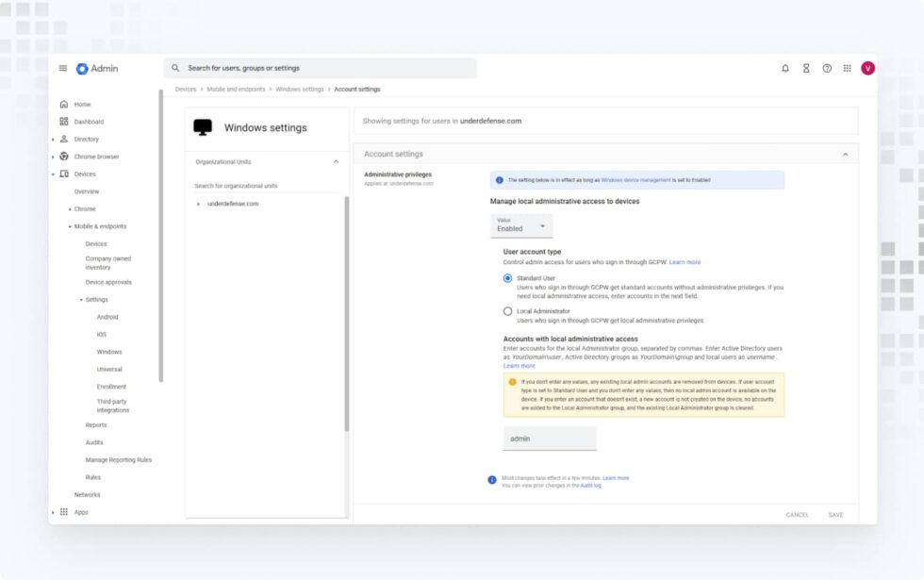Click the hamburger navigation menu icon

pos(62,68)
